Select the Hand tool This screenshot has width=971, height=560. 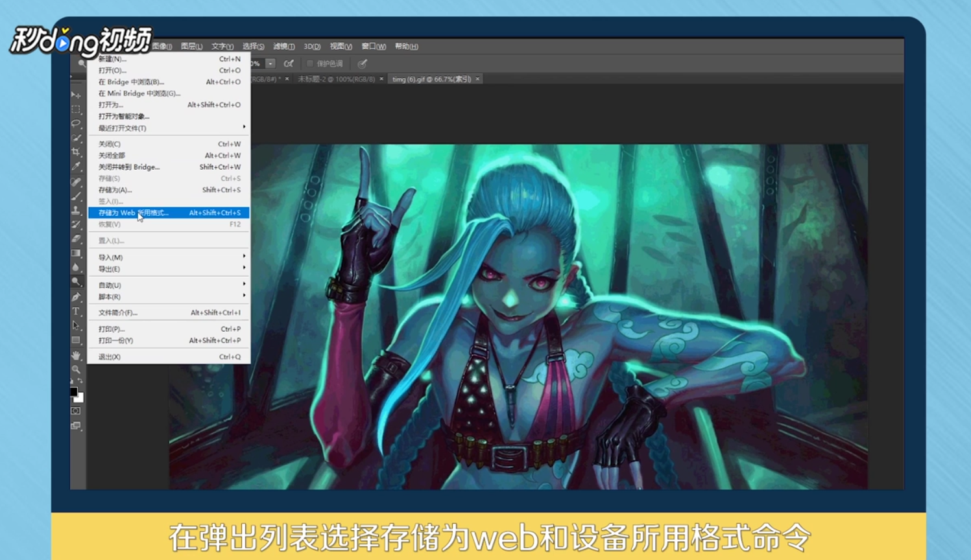coord(76,355)
